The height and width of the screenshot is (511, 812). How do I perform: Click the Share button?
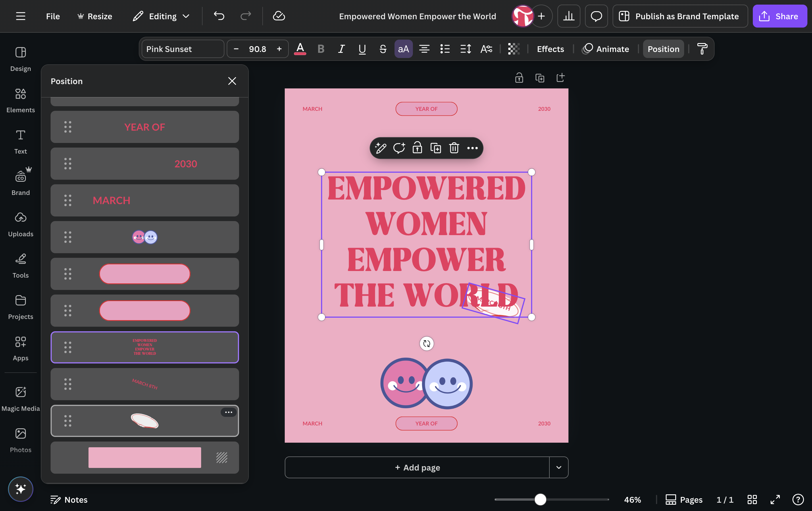[780, 16]
